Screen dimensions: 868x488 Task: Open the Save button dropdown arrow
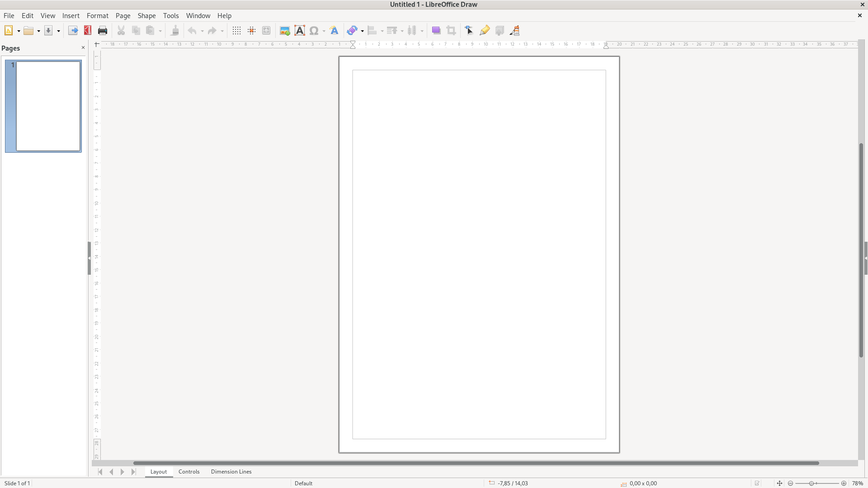(x=58, y=31)
